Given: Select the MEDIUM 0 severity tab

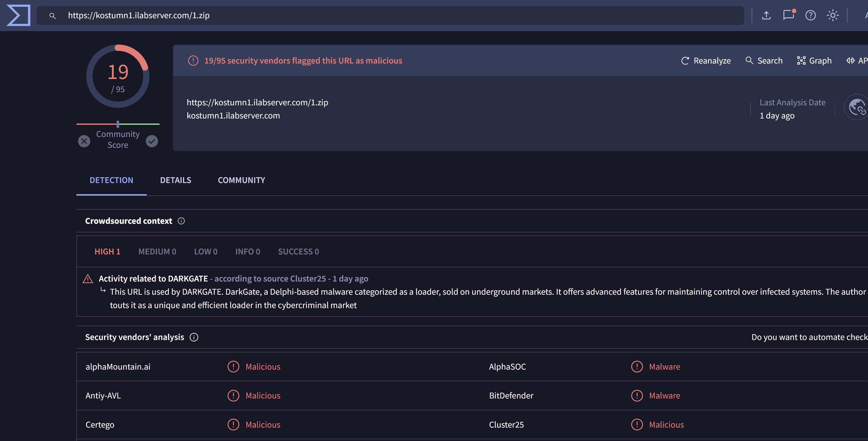Looking at the screenshot, I should [157, 252].
